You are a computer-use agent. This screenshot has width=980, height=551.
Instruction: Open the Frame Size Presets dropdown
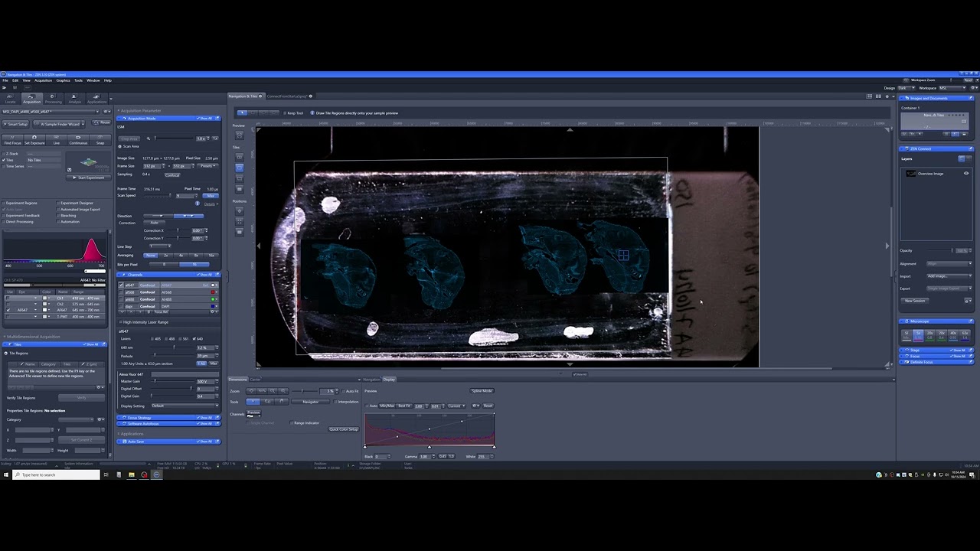pyautogui.click(x=207, y=165)
